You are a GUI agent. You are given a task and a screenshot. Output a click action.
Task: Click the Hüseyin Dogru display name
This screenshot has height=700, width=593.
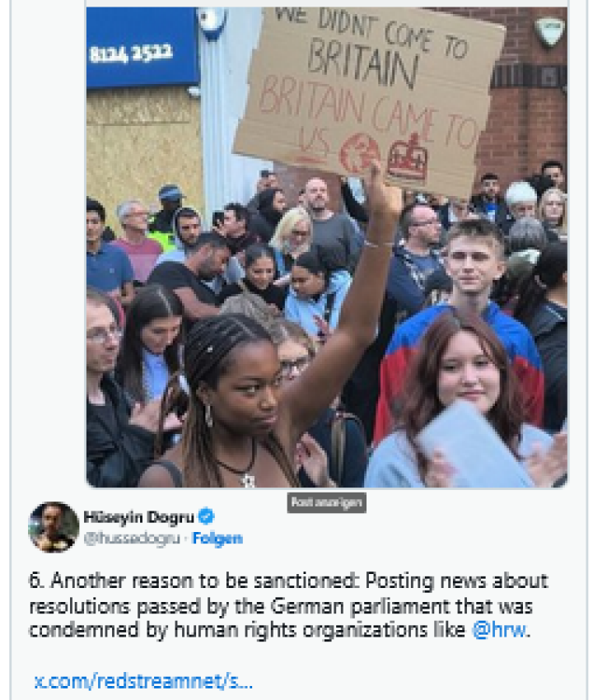(139, 517)
